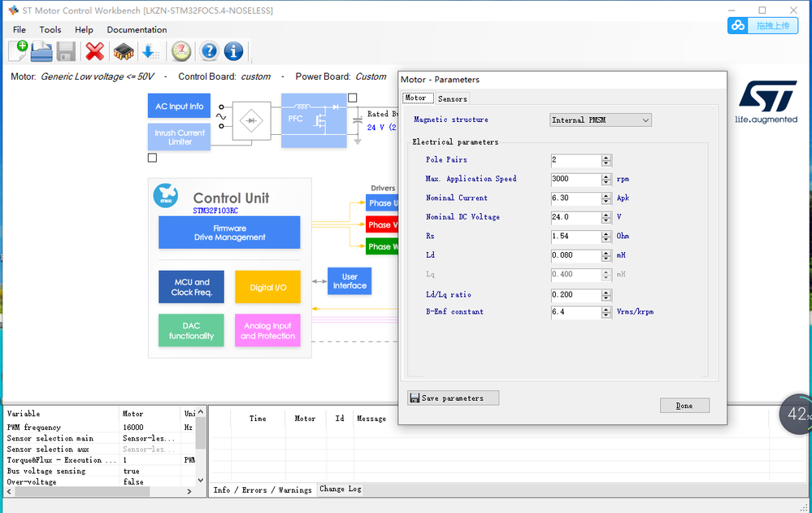Image resolution: width=812 pixels, height=513 pixels.
Task: Click the Save parameters button
Action: click(453, 398)
